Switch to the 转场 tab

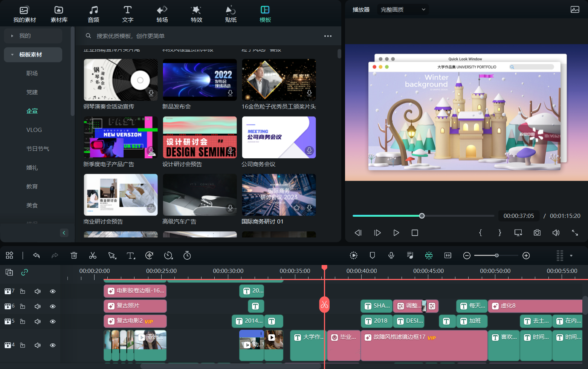click(x=162, y=14)
